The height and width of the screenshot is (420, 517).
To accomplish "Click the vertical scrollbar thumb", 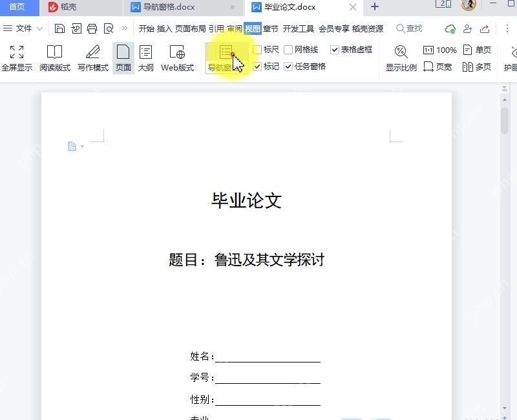I will 505,121.
